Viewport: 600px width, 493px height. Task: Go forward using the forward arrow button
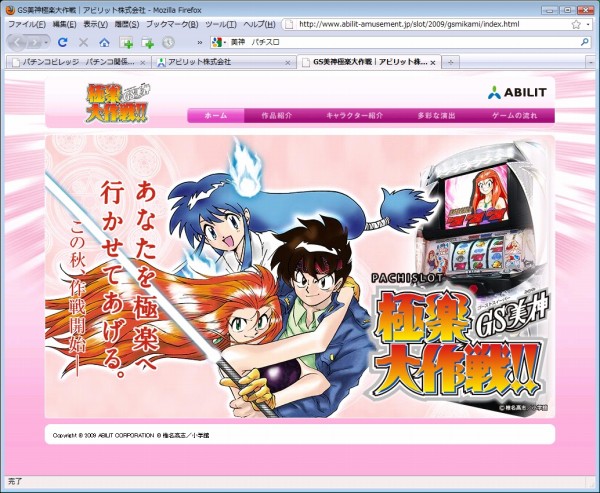[34, 42]
